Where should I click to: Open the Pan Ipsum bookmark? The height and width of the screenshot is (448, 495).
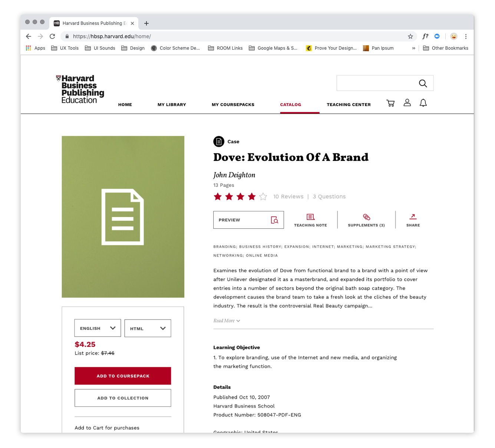tap(379, 48)
